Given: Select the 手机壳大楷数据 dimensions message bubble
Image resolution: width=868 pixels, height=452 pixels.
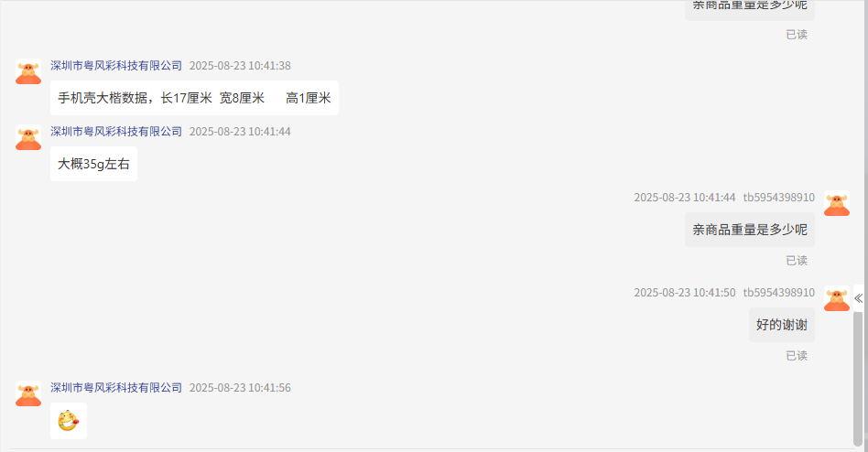Looking at the screenshot, I should [194, 98].
